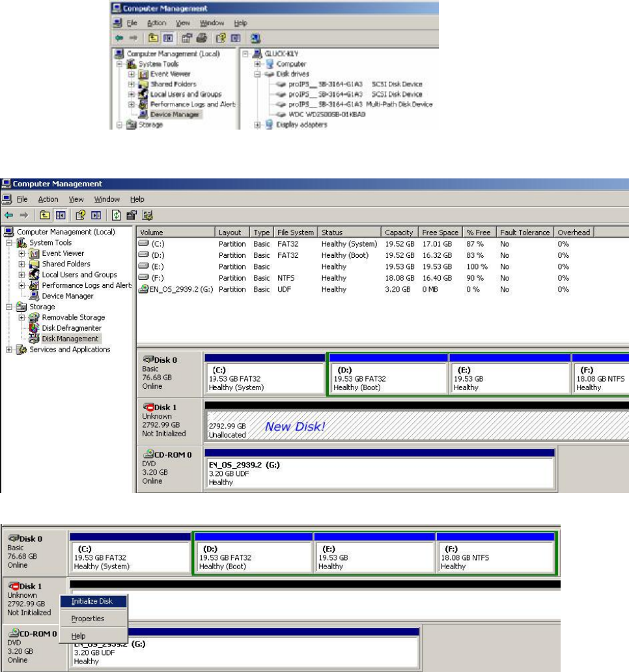
Task: Expand Removable Storage node
Action: [21, 318]
